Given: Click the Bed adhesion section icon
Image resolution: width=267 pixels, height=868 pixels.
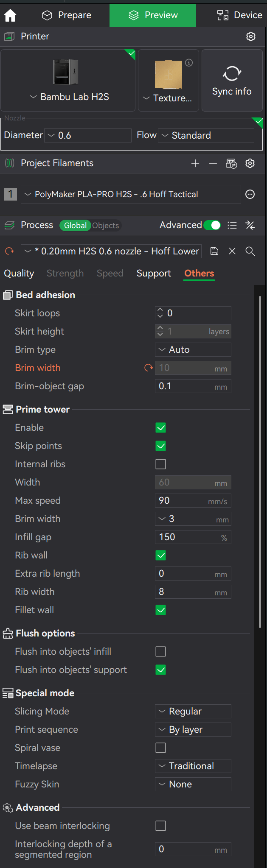Looking at the screenshot, I should click(8, 295).
